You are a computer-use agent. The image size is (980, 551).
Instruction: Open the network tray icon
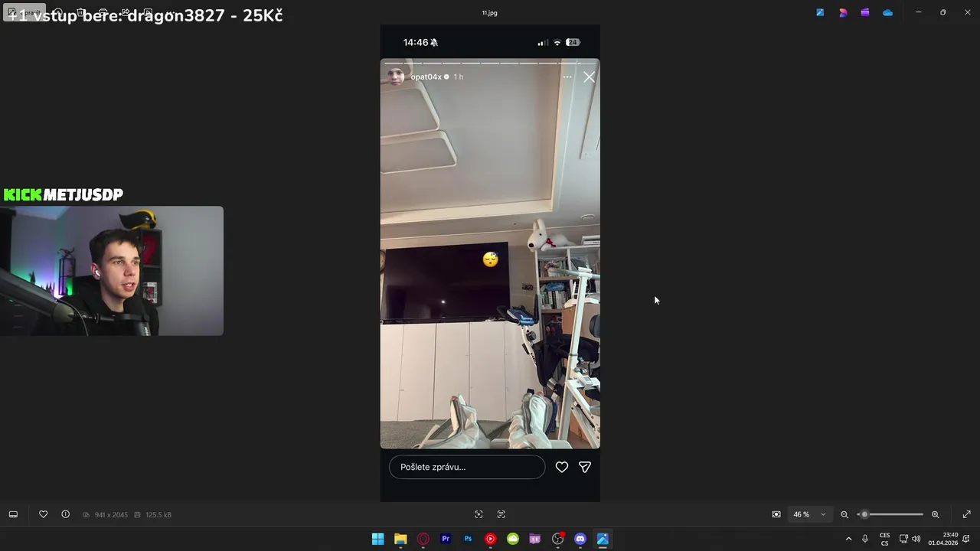903,539
